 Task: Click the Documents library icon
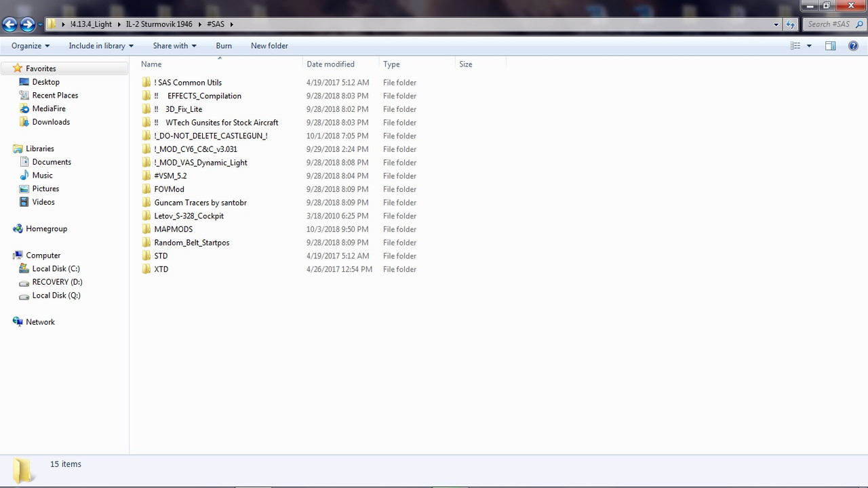coord(24,162)
